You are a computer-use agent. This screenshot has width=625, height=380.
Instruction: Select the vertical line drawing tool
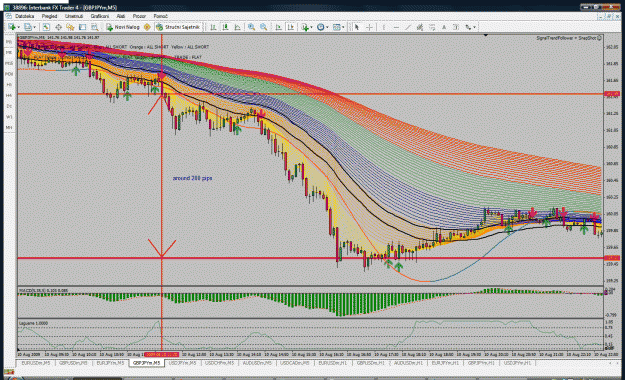(384, 27)
